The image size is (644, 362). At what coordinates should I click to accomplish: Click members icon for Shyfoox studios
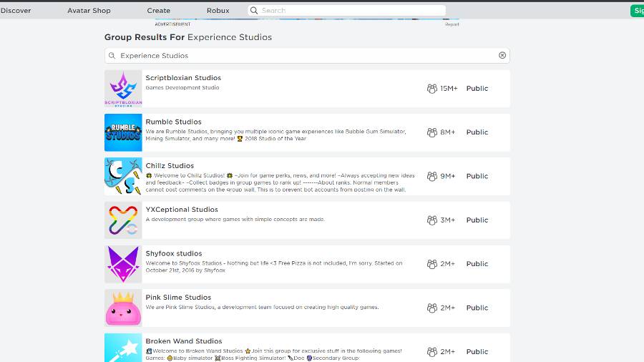pos(431,264)
